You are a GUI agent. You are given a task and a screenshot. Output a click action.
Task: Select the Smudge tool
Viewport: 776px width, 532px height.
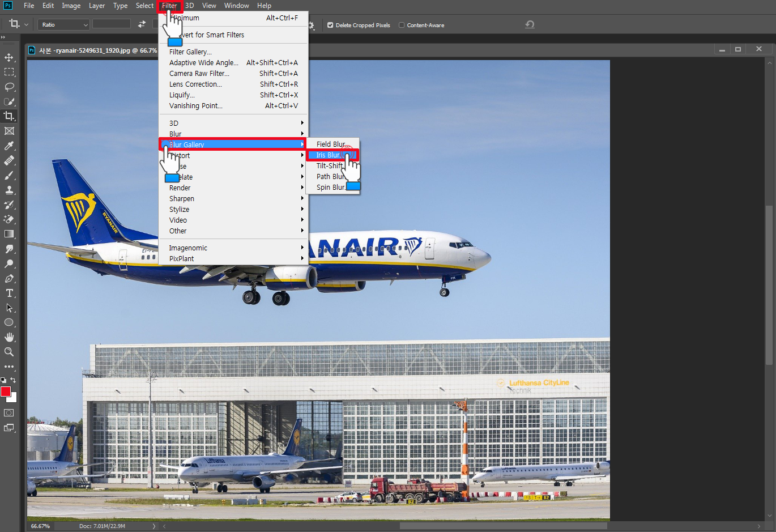[9, 249]
